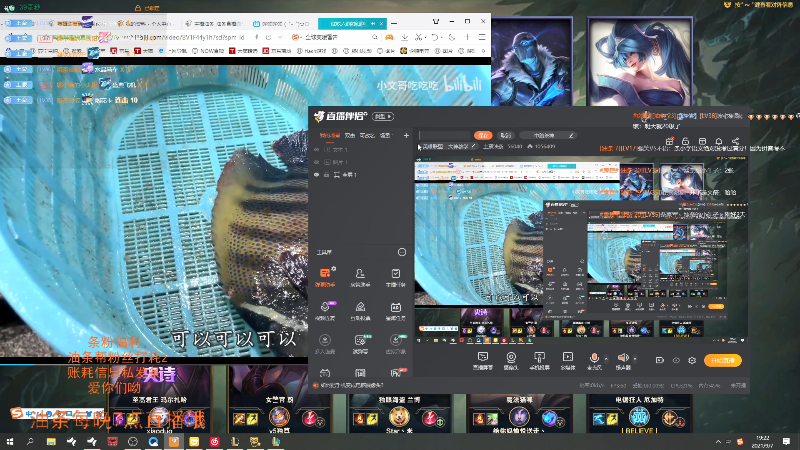This screenshot has width=800, height=450.
Task: Open the middle tool in the toolbox's second row
Action: point(360,310)
